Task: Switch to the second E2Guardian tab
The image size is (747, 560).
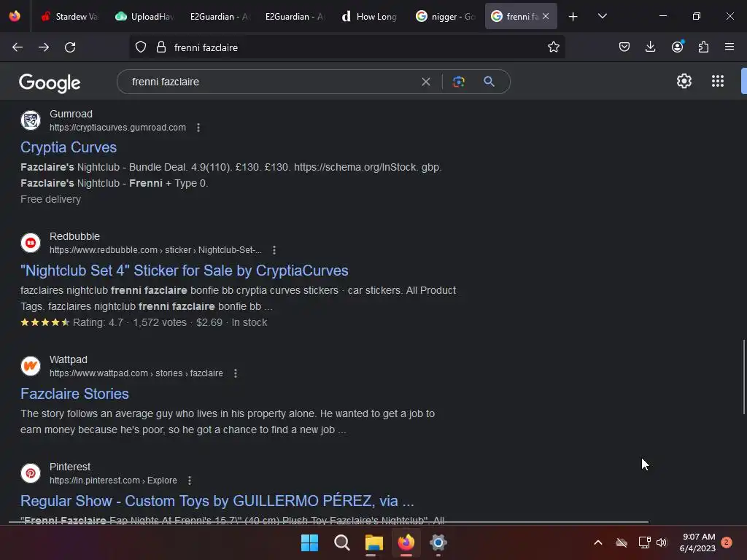Action: pyautogui.click(x=295, y=17)
